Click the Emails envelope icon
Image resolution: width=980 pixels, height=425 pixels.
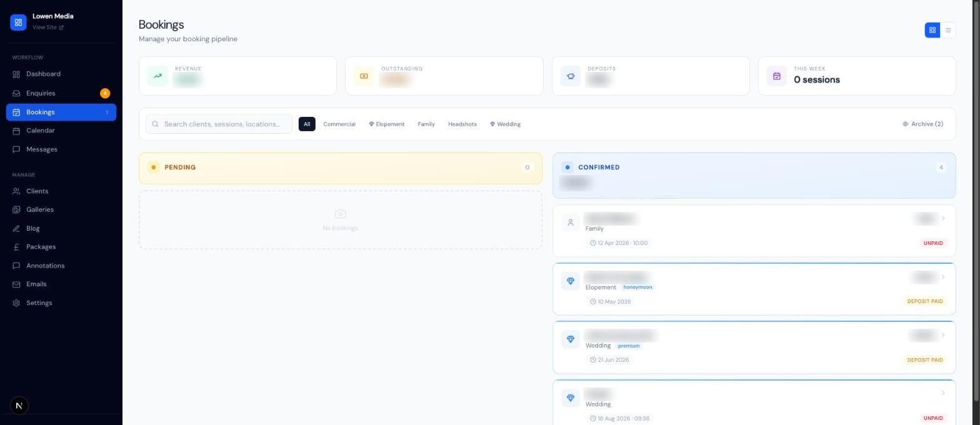click(16, 284)
